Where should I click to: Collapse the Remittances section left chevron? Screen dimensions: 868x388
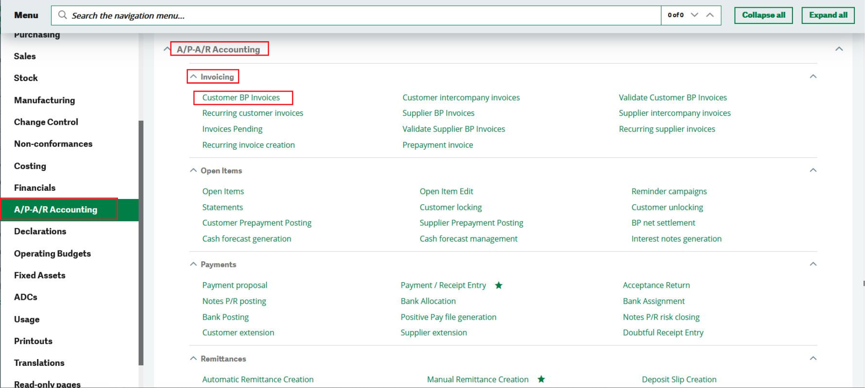click(193, 359)
